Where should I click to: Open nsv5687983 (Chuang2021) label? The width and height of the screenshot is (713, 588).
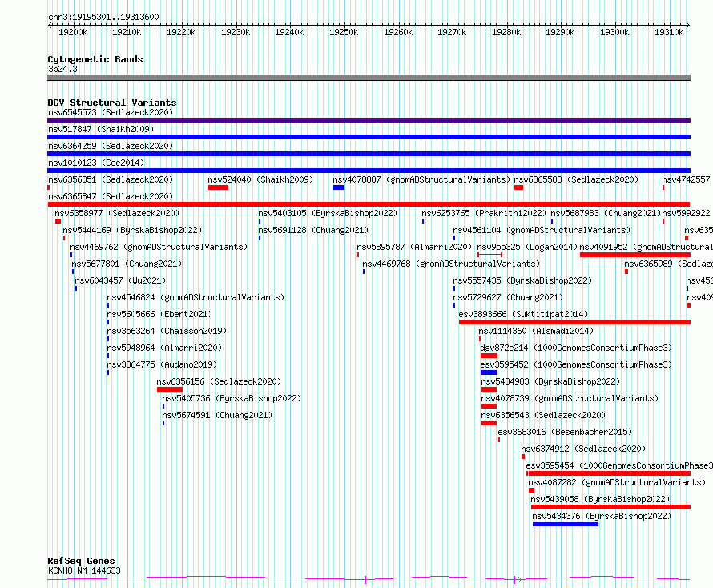point(606,213)
